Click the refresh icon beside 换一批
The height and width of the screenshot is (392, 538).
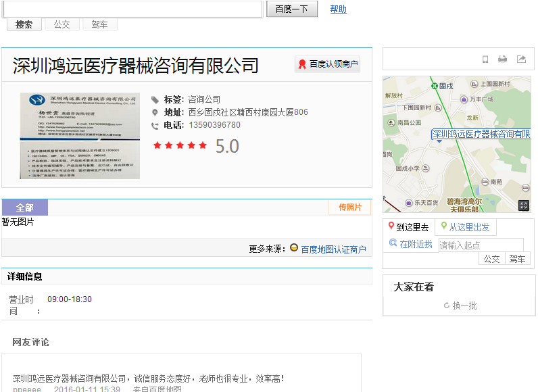click(x=447, y=305)
